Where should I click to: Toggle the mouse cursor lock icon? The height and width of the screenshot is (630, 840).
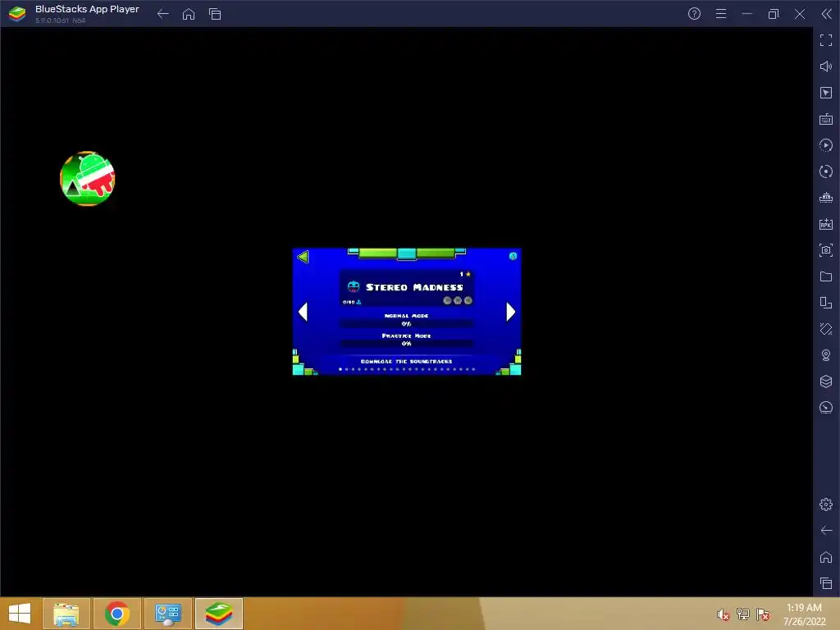point(825,93)
